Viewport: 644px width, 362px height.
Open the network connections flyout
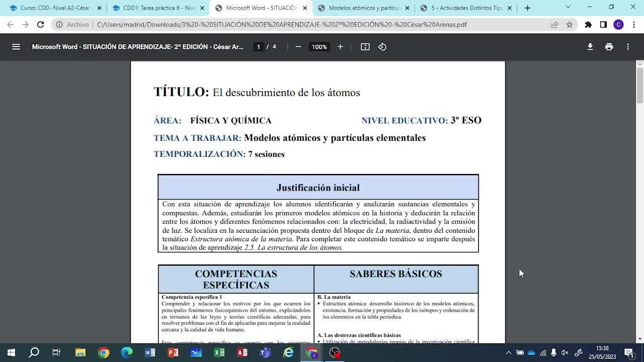543,352
